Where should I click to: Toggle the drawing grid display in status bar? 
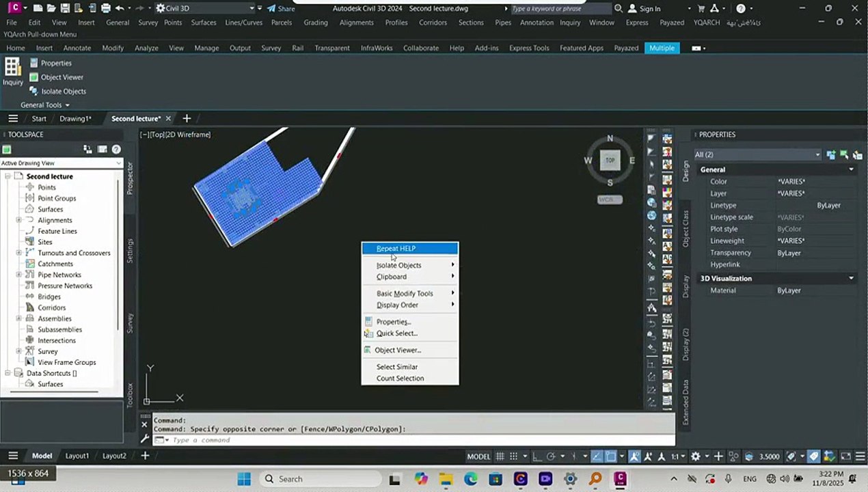(500, 456)
